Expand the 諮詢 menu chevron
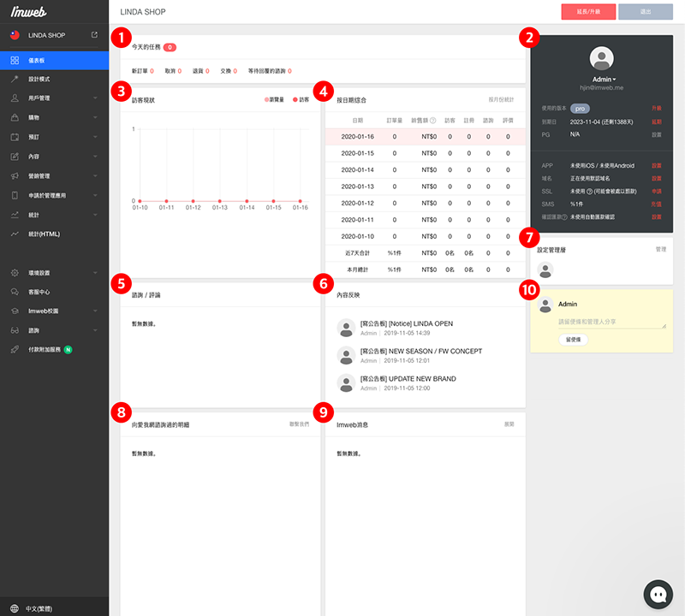This screenshot has width=685, height=616. coord(95,330)
